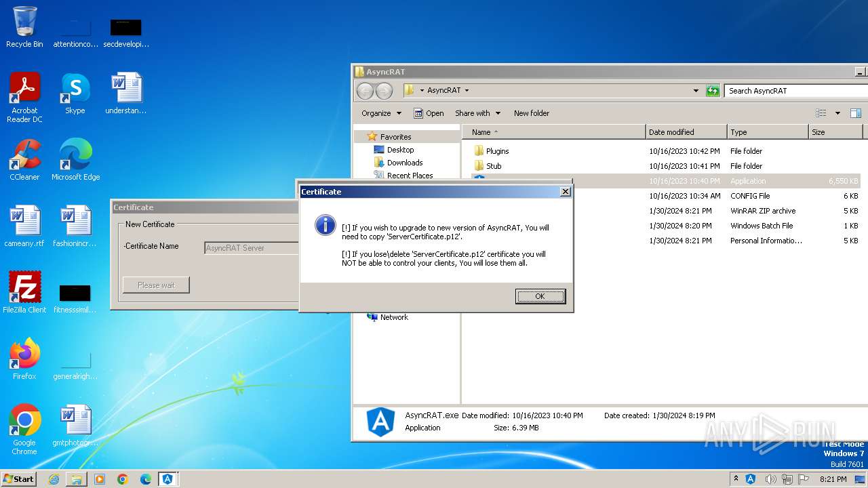Click the Explorer Back navigation button
The image size is (868, 488).
coord(365,90)
